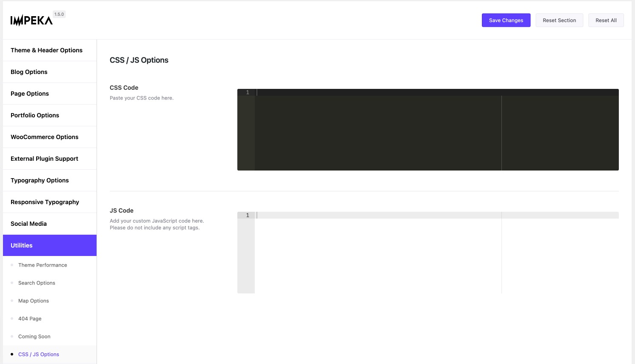Open WooCommerce Options
The image size is (635, 364).
[44, 137]
